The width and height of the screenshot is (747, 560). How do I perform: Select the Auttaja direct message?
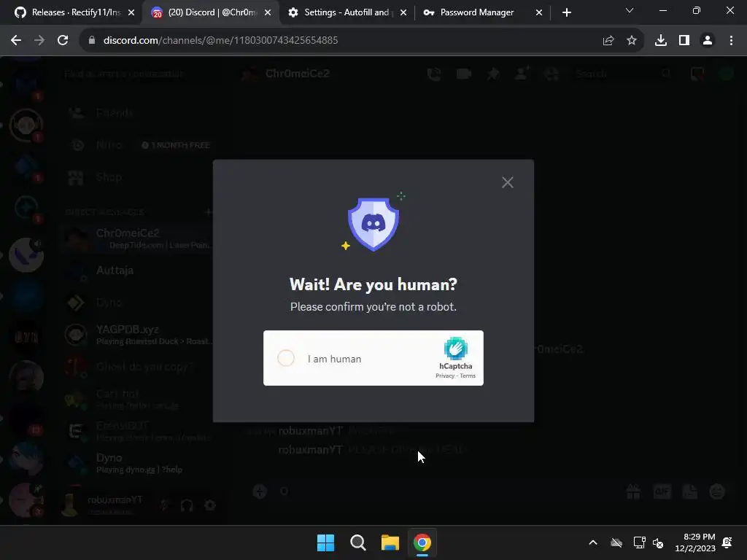click(x=138, y=271)
